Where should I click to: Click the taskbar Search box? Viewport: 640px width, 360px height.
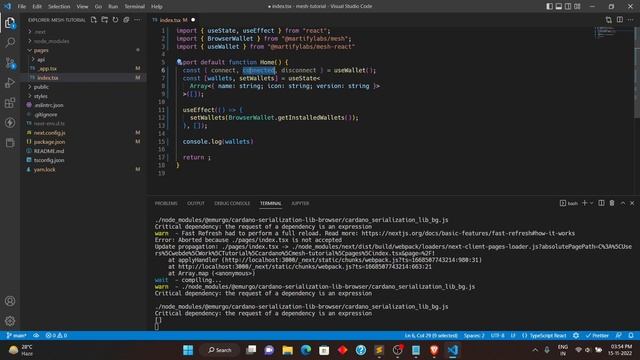point(220,350)
